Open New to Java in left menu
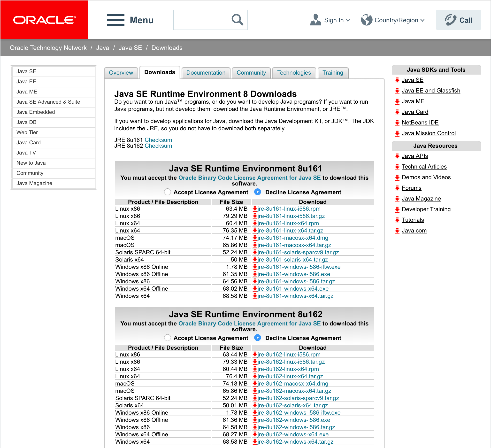Image resolution: width=491 pixels, height=448 pixels. (54, 163)
